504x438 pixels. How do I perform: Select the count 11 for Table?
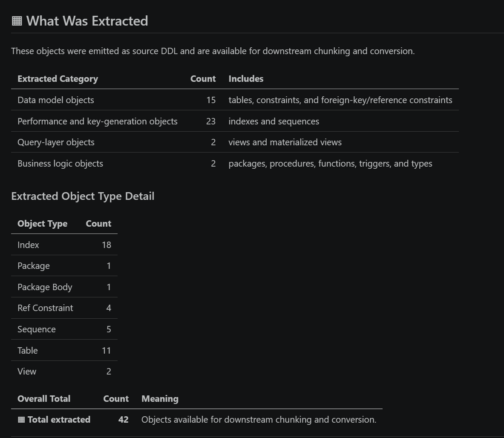(x=107, y=350)
